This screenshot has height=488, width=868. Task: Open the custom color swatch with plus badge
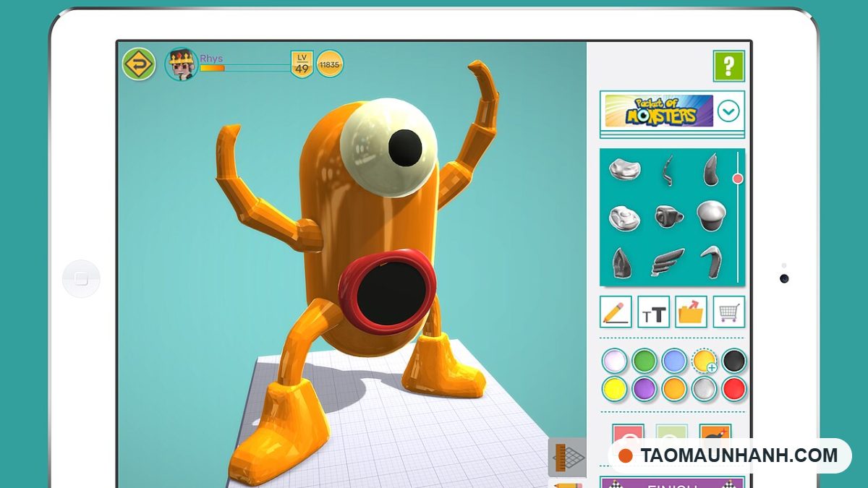coord(705,361)
